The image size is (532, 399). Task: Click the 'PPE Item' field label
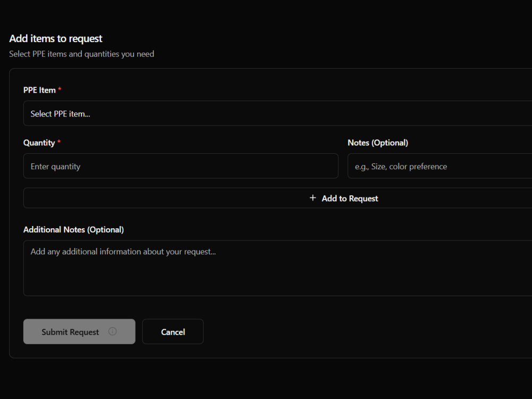pos(39,90)
